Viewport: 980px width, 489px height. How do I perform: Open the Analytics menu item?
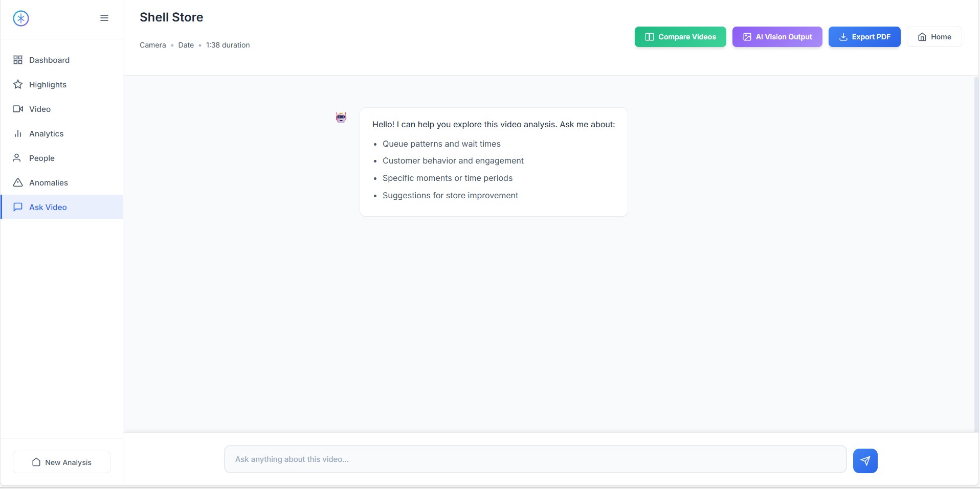coord(46,134)
